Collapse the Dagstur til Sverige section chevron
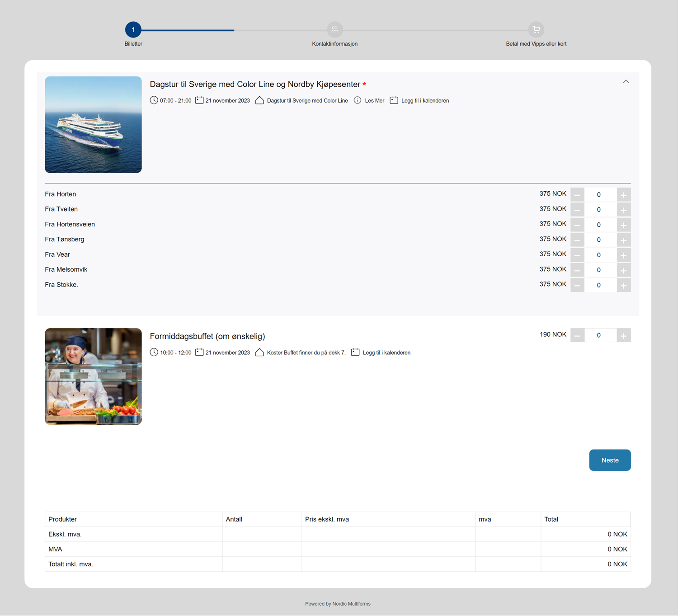The width and height of the screenshot is (678, 616). point(626,81)
